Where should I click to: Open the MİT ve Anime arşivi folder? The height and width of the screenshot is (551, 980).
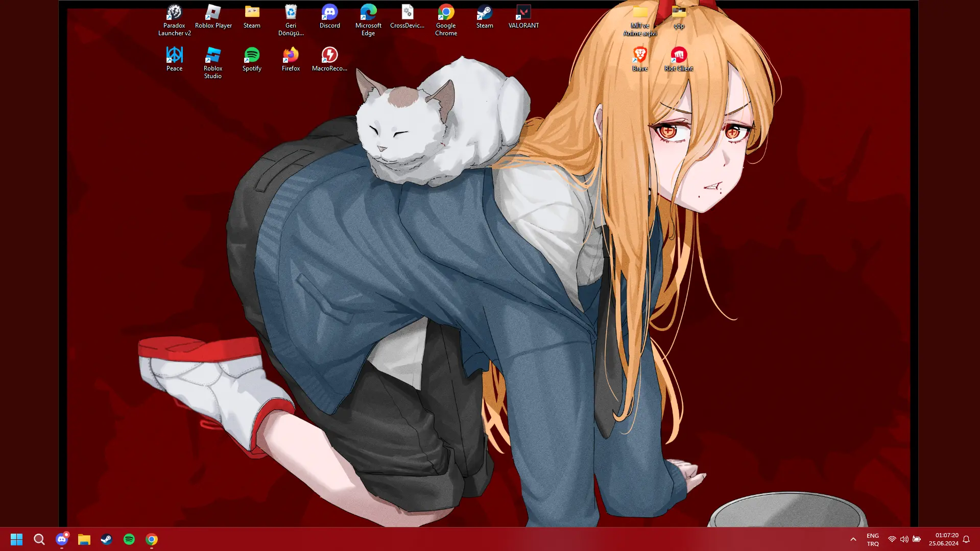click(640, 20)
